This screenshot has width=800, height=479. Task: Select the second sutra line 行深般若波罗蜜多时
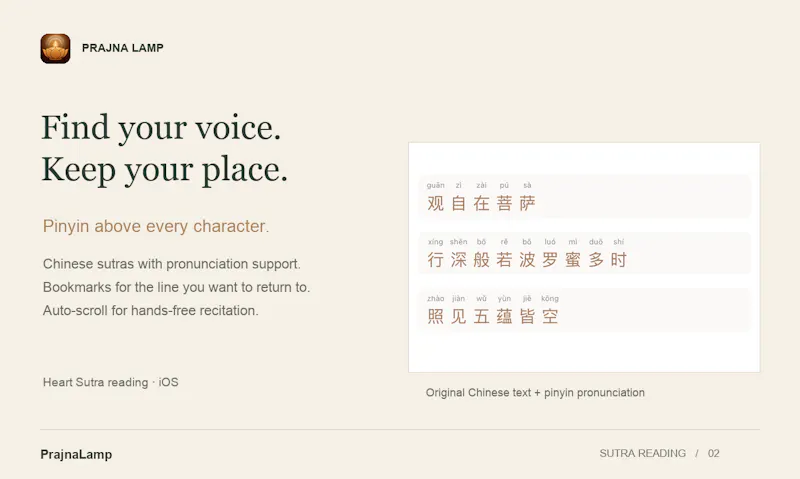click(585, 253)
